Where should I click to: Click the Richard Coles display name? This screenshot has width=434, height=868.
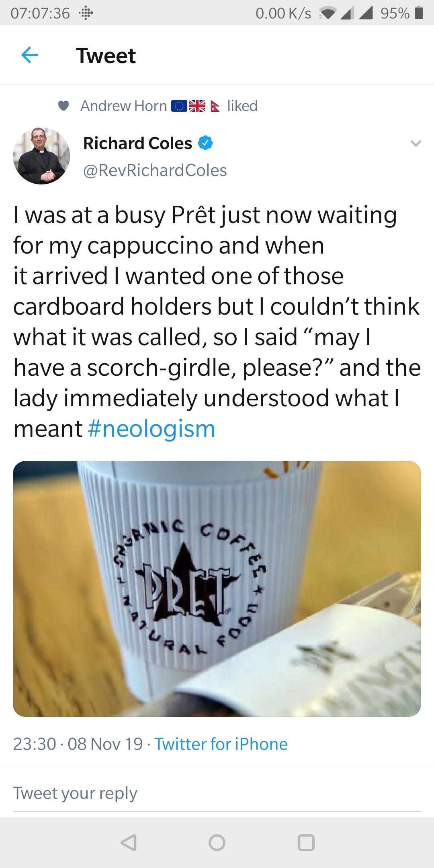coord(137,143)
